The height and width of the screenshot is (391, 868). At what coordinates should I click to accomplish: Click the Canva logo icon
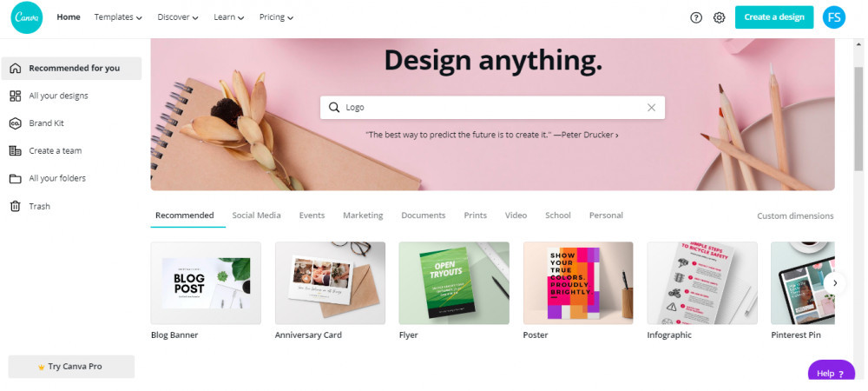click(x=27, y=17)
